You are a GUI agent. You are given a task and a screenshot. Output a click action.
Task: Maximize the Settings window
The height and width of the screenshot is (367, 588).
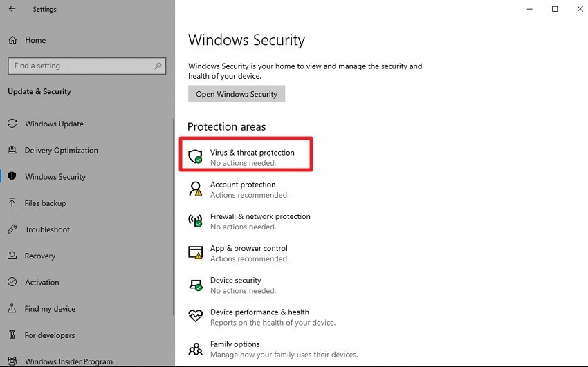555,8
